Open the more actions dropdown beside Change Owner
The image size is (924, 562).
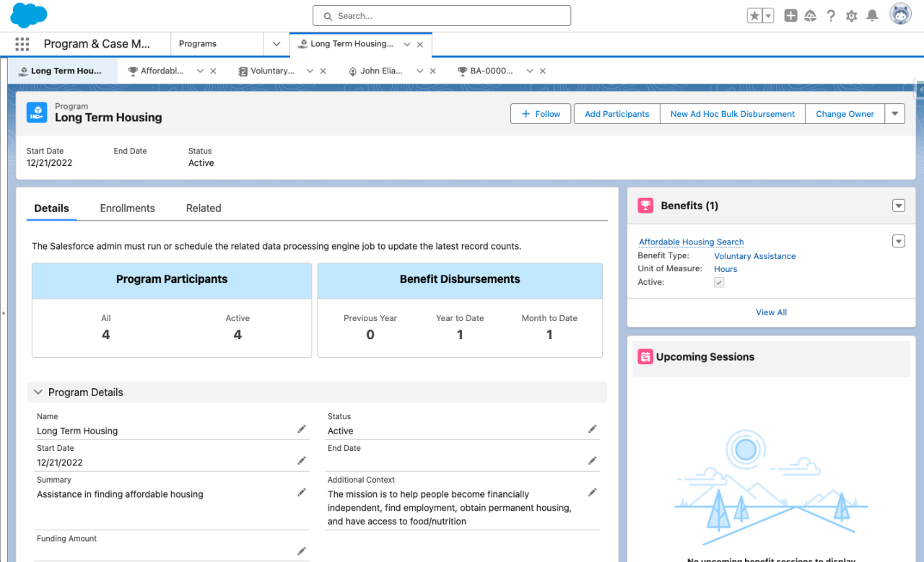895,114
